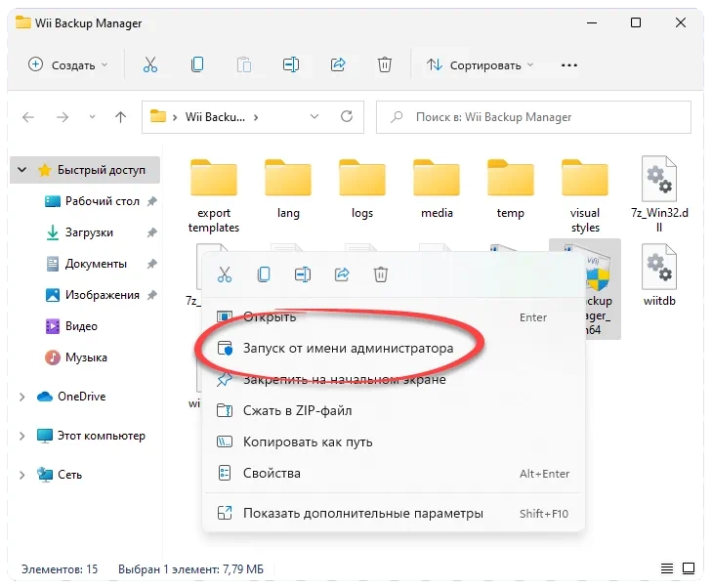This screenshot has width=712, height=588.
Task: Expand the Этот компьютер tree node
Action: pos(21,436)
